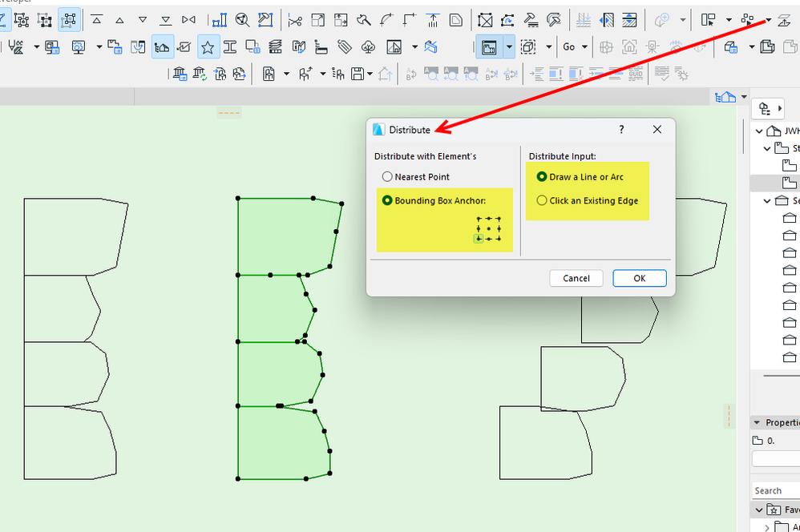The width and height of the screenshot is (800, 532).
Task: Toggle the highlighted suspend groups icon
Action: (x=69, y=20)
